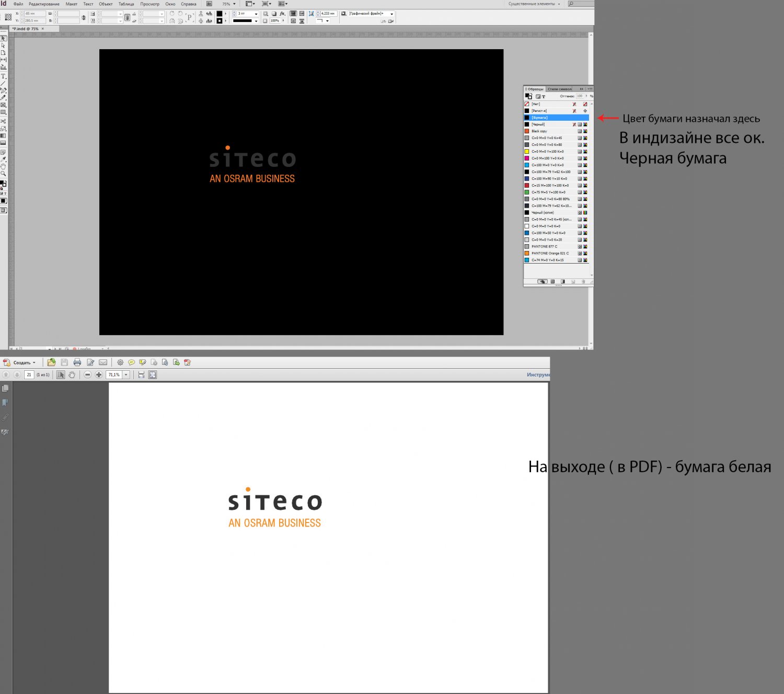Image resolution: width=784 pixels, height=694 pixels.
Task: Add a sticky note comment in Acrobat
Action: coord(131,362)
